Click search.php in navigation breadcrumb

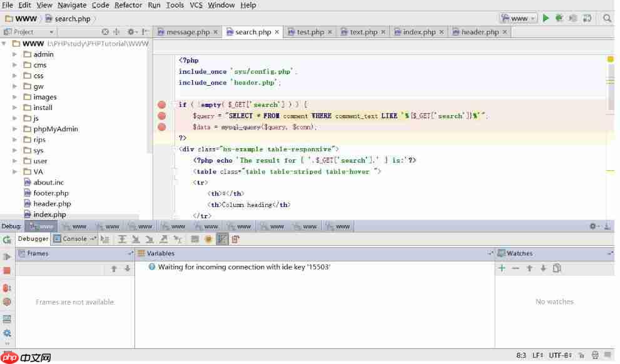point(73,19)
